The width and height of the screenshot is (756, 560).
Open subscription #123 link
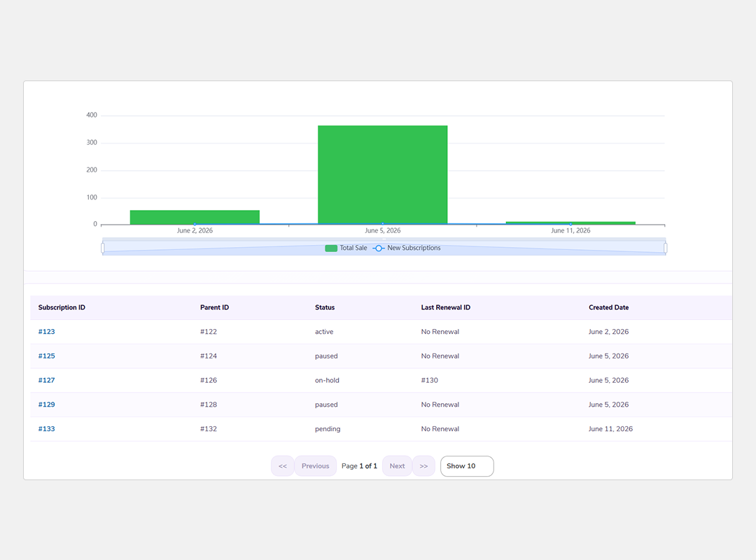coord(47,332)
